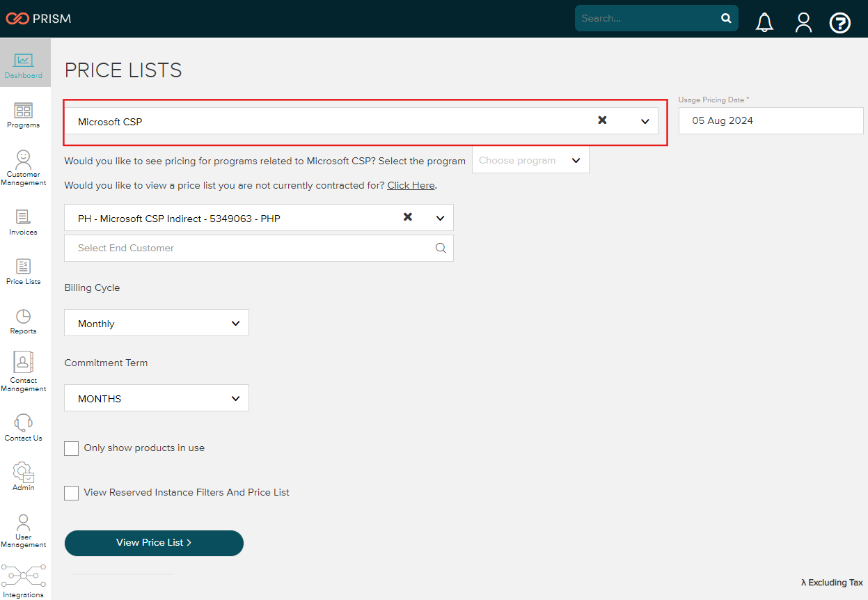
Task: Click Contact Us headset icon
Action: point(24,423)
